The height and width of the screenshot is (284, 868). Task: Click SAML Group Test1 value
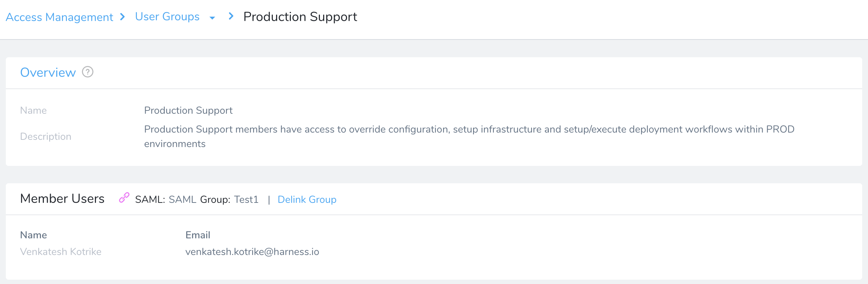pos(246,200)
